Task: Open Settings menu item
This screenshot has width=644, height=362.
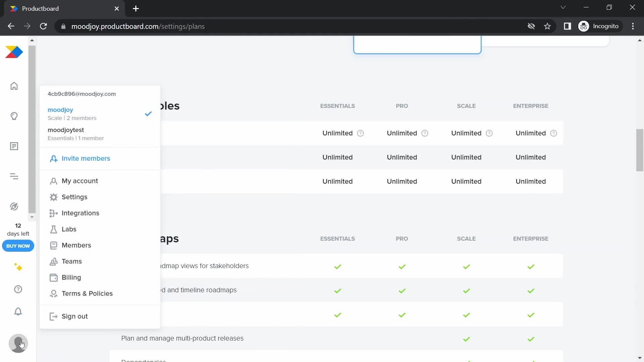Action: click(100, 197)
